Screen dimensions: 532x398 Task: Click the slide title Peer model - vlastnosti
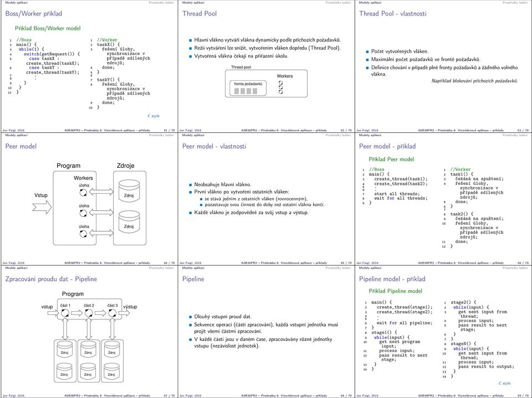[x=214, y=147]
